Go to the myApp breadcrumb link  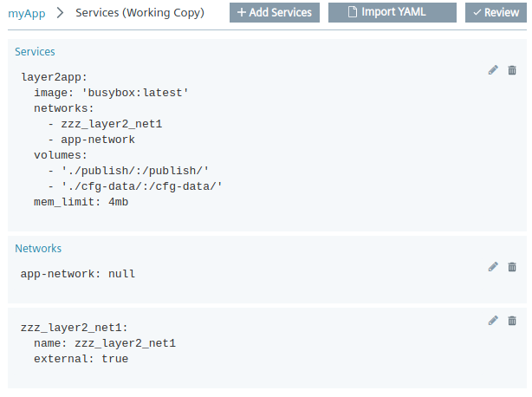[26, 14]
